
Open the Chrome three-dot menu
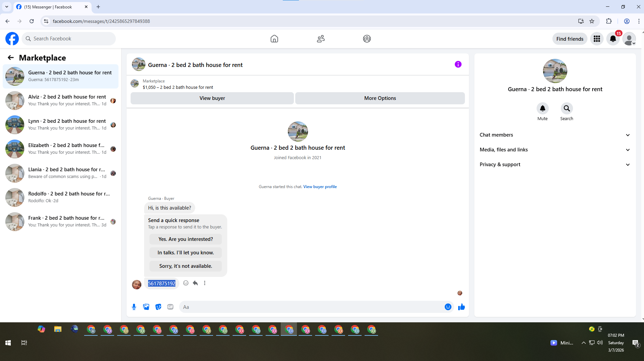point(639,21)
